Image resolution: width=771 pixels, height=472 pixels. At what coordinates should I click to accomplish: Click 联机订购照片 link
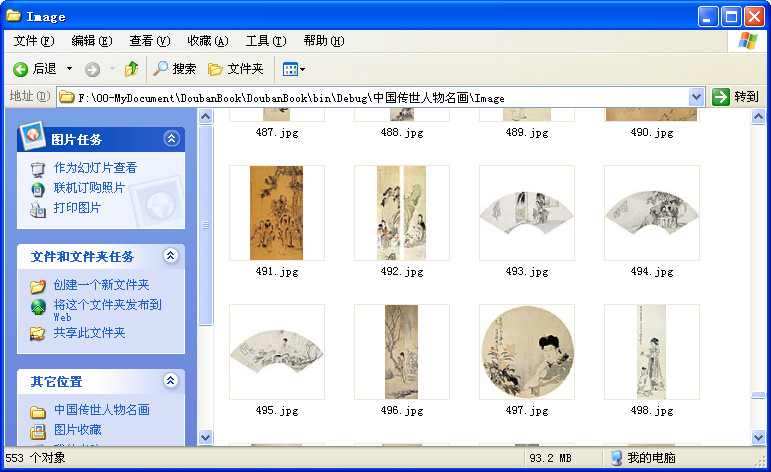(89, 188)
